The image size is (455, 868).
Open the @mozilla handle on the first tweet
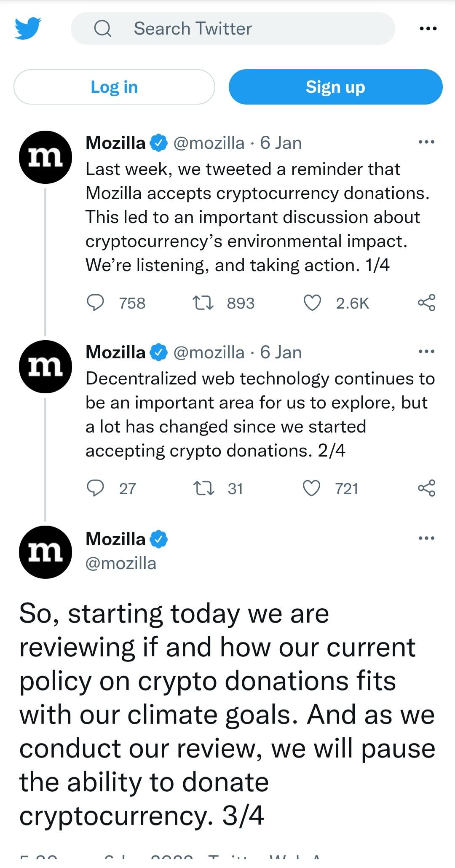209,143
